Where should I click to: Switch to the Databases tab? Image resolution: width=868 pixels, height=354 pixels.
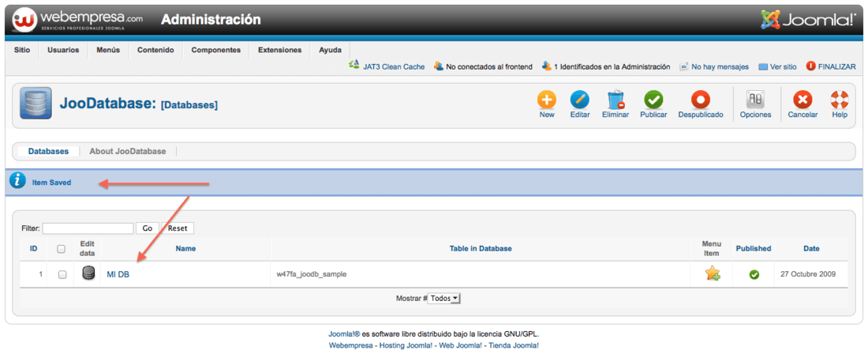(x=49, y=151)
